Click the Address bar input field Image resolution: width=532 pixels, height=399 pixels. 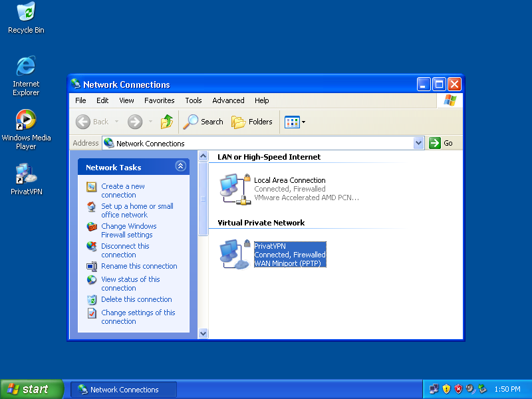click(x=263, y=143)
